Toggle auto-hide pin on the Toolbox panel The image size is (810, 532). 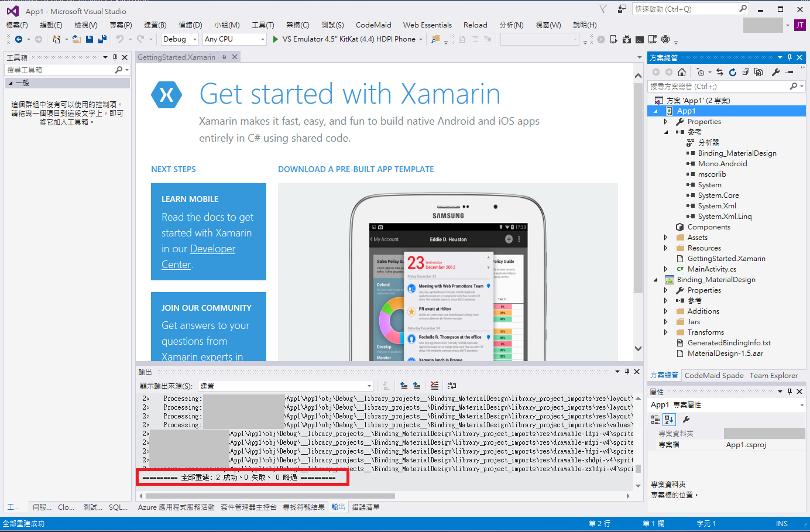click(x=115, y=57)
